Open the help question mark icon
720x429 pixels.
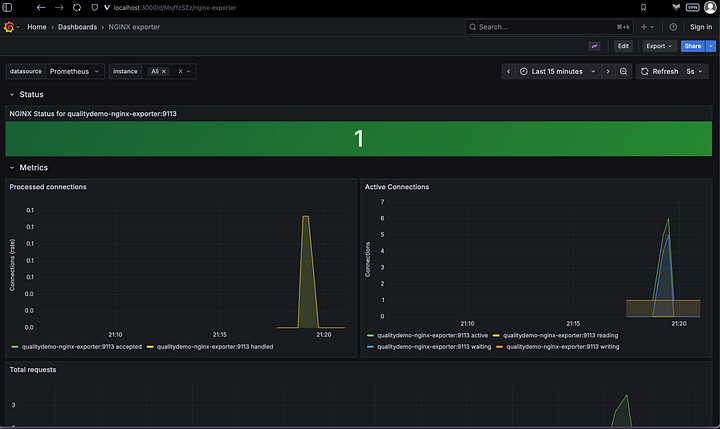[673, 27]
